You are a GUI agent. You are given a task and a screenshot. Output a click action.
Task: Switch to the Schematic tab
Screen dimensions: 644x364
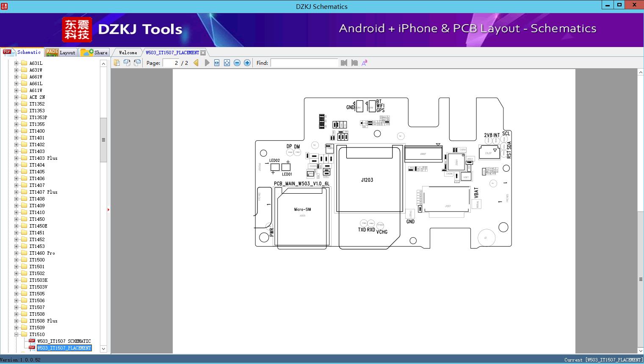(22, 52)
